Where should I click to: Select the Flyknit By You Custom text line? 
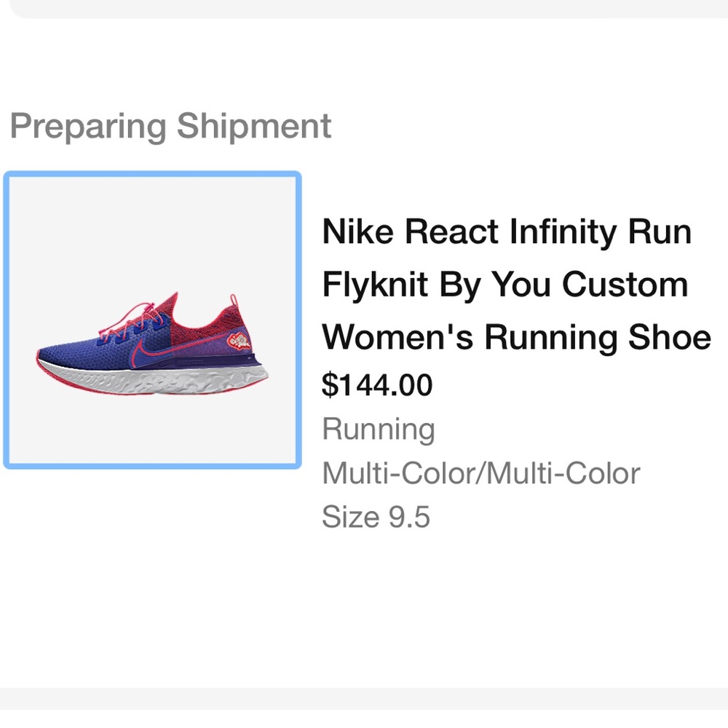click(505, 284)
